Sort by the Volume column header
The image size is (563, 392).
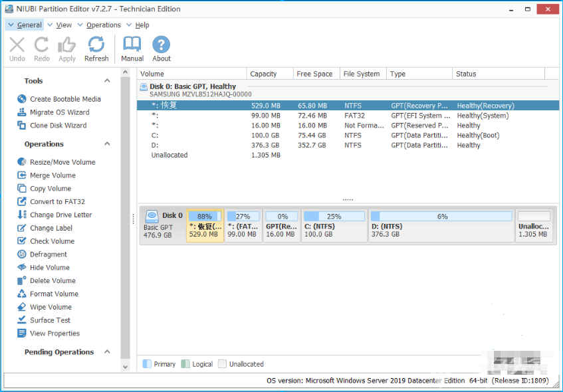192,74
